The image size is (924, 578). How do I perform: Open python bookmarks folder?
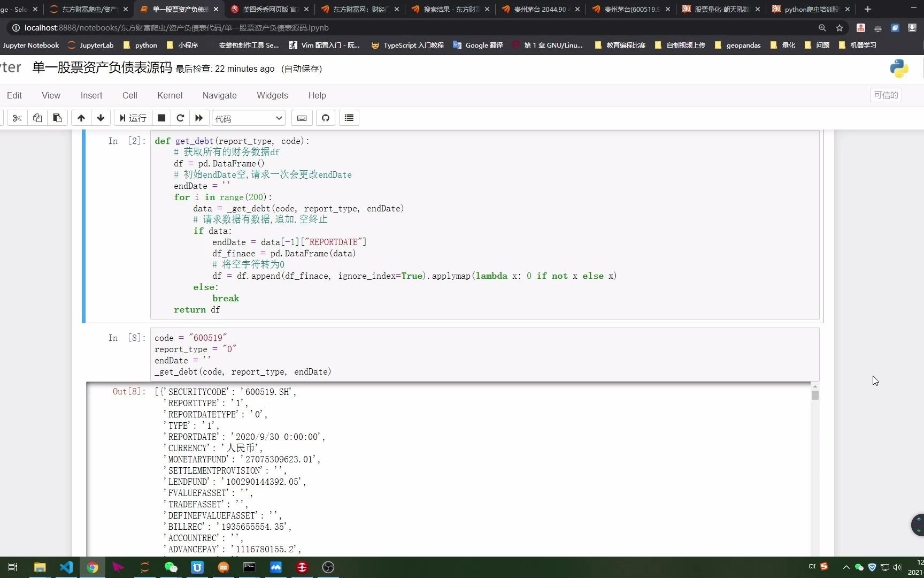click(x=140, y=45)
